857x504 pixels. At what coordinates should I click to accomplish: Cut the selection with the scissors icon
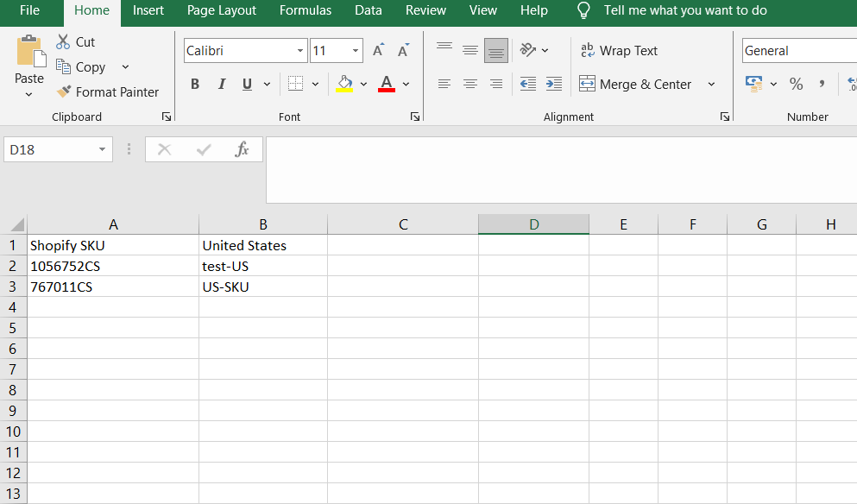63,41
